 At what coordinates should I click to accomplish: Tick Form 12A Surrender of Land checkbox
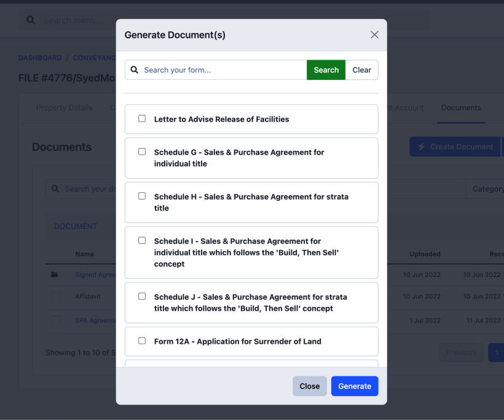[x=142, y=341]
